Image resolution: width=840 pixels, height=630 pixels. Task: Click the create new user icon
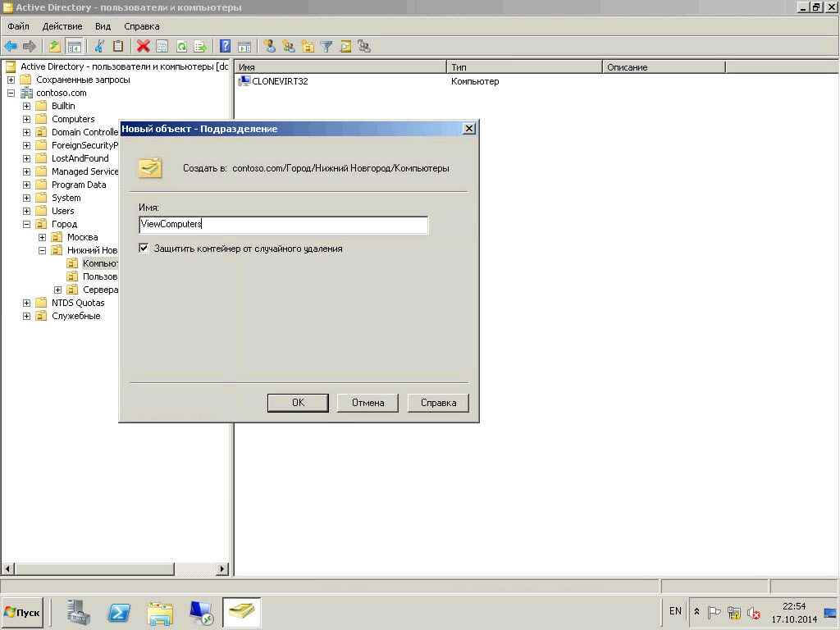click(269, 47)
